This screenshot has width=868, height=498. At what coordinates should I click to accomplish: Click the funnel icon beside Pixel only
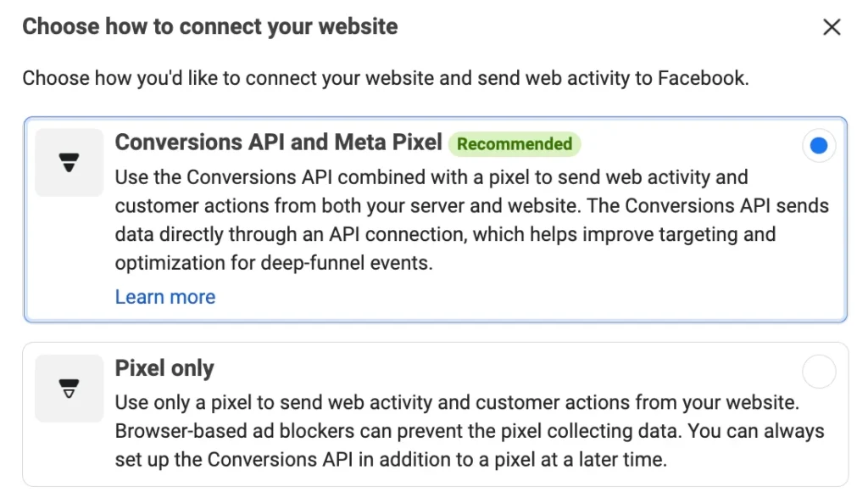click(x=69, y=389)
